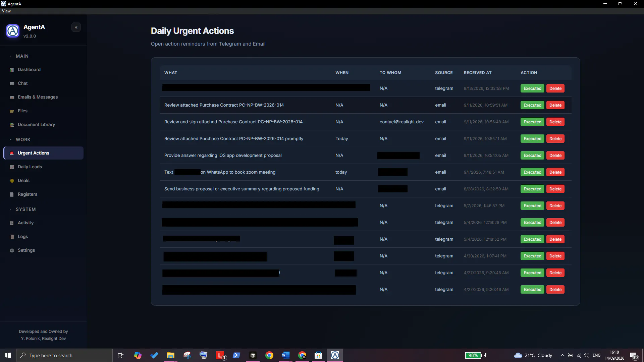Collapse the SYSTEM section in sidebar
Viewport: 644px width, 362px height.
click(23, 209)
